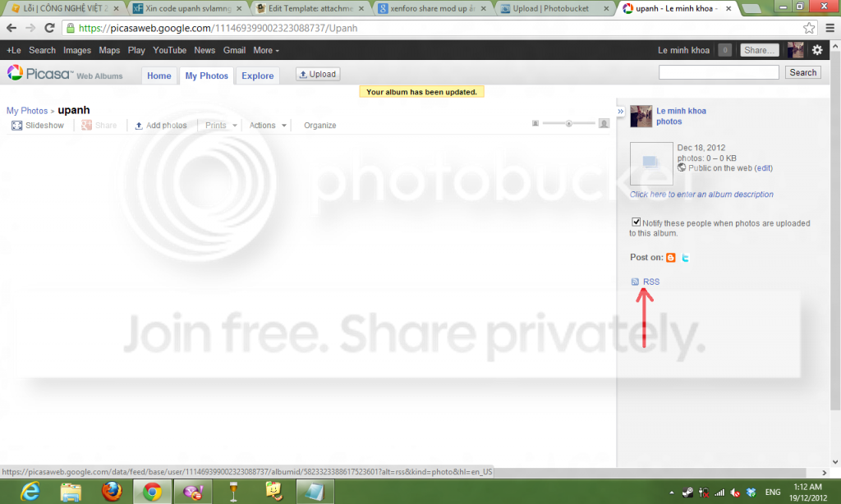The width and height of the screenshot is (841, 504).
Task: Start the Slideshow
Action: tap(38, 125)
